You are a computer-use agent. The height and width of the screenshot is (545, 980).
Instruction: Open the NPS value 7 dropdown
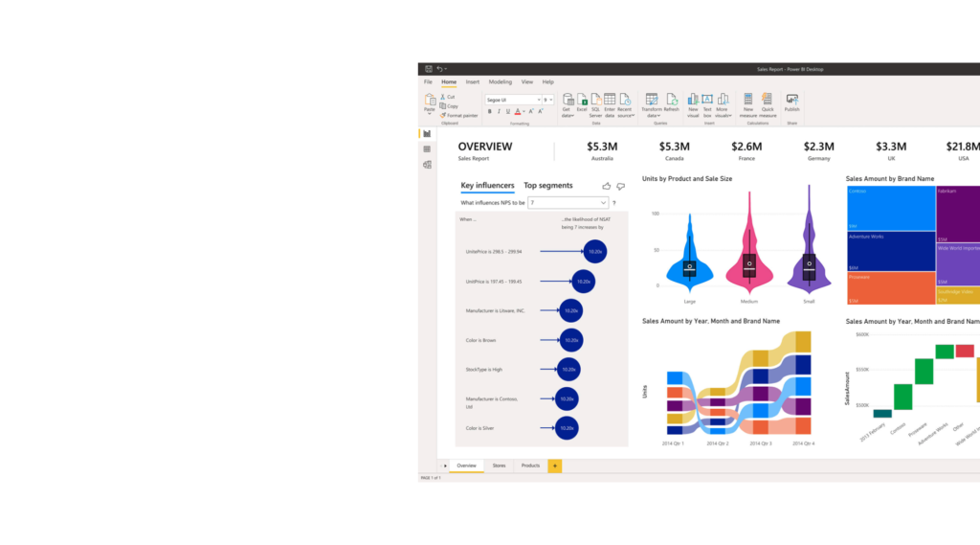pos(568,203)
